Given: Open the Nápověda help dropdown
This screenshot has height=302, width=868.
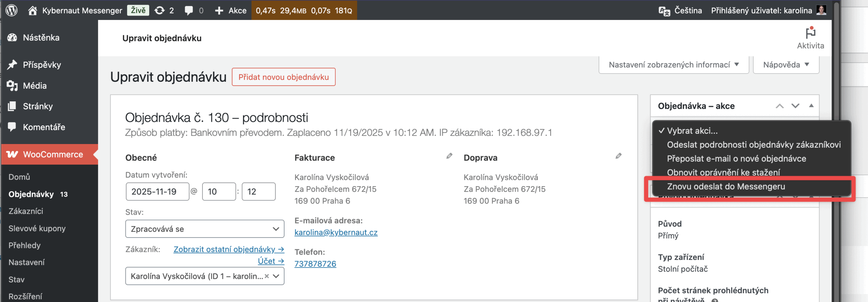Looking at the screenshot, I should 786,65.
